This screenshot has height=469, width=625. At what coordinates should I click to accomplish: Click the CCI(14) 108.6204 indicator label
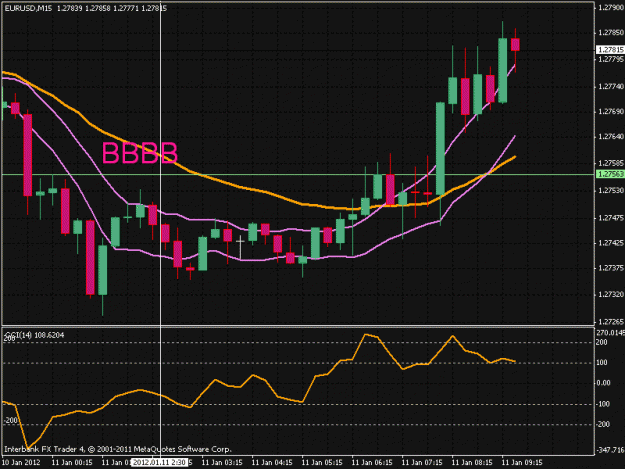[x=35, y=335]
